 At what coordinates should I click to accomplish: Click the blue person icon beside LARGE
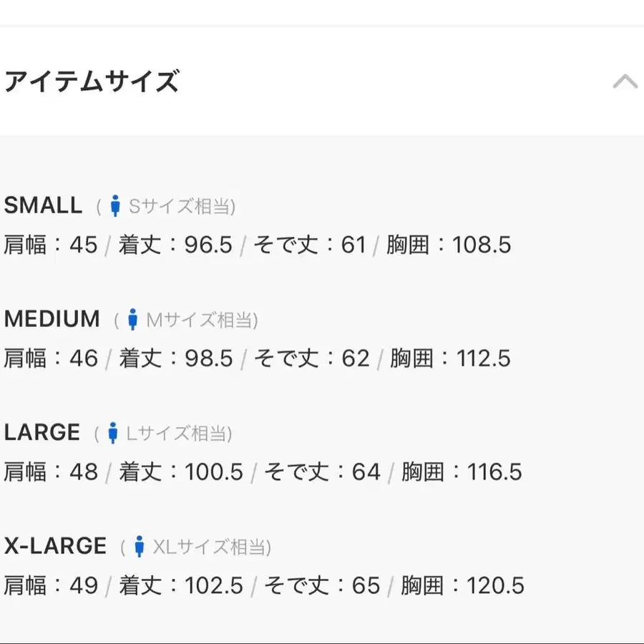pos(113,433)
